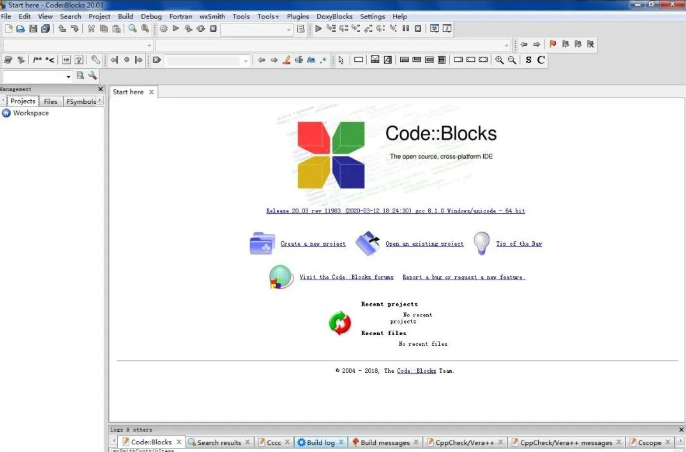Viewport: 686px width, 452px height.
Task: Select the Workspace tree item
Action: 31,113
